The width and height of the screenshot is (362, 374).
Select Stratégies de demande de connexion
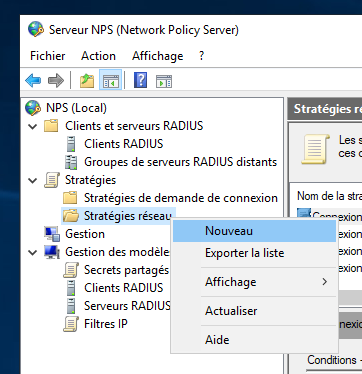click(181, 198)
